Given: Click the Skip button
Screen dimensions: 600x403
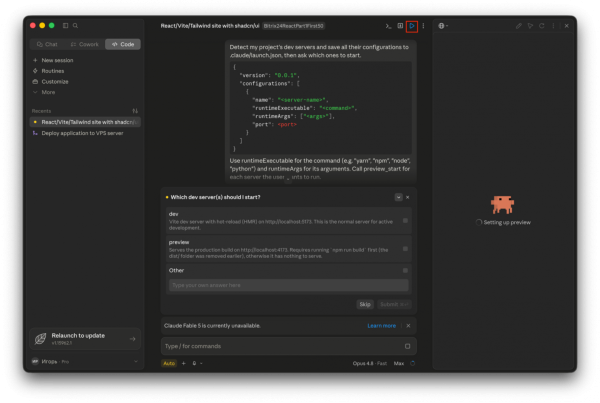Looking at the screenshot, I should click(x=365, y=304).
